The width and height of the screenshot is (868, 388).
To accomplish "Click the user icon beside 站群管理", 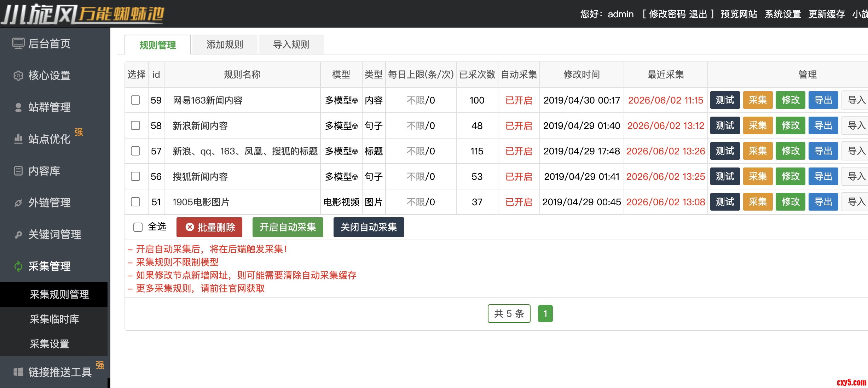I will tap(18, 107).
